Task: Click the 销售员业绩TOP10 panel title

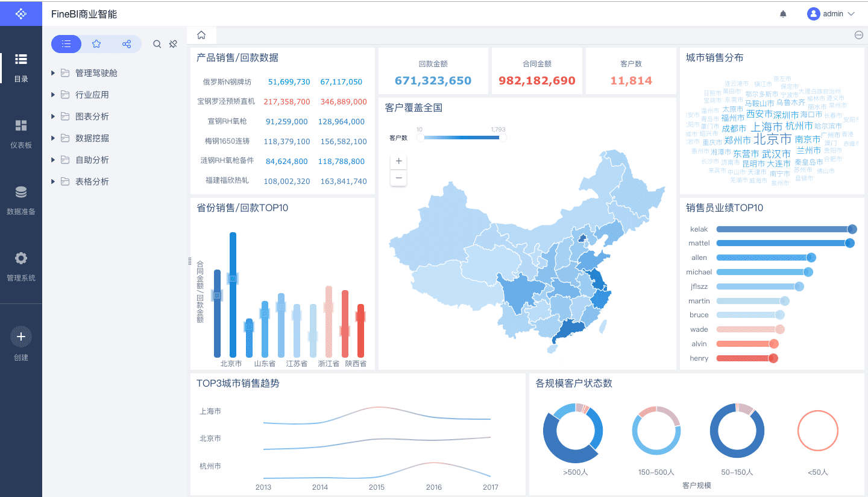Action: click(725, 208)
